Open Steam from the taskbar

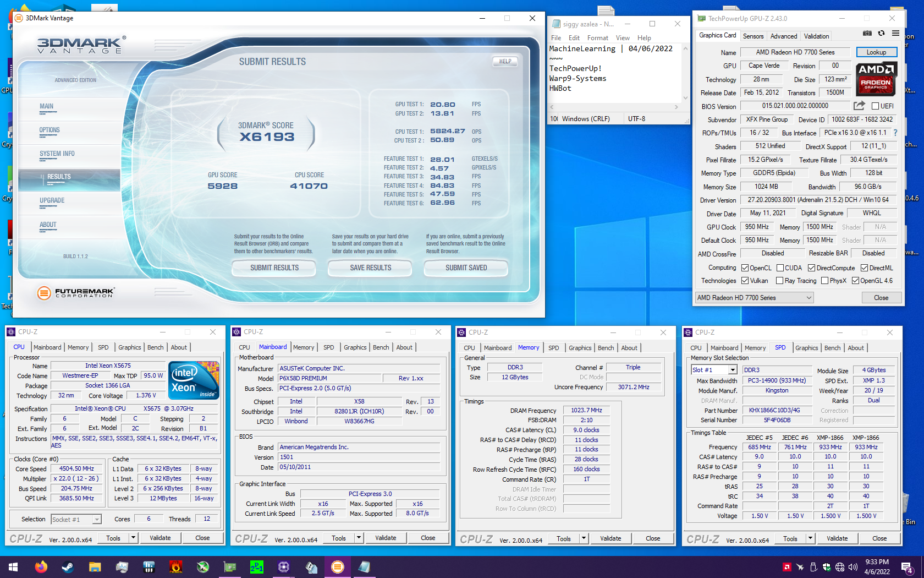pos(68,566)
